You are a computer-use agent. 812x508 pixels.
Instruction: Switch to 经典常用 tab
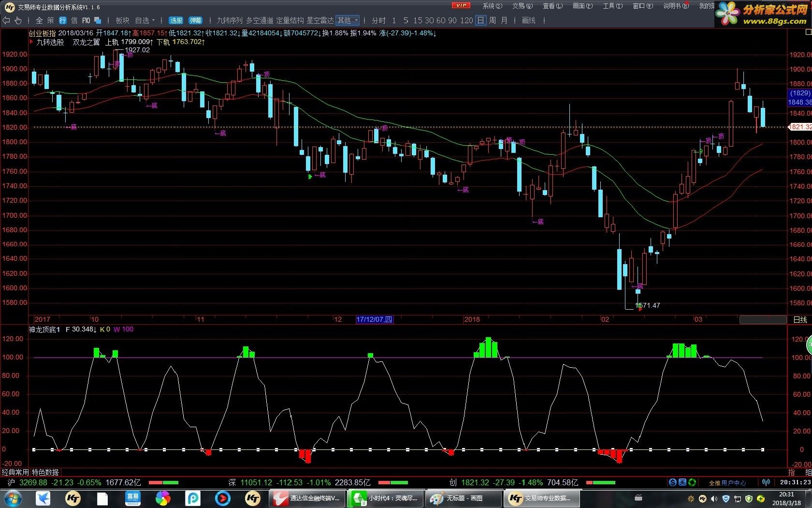pyautogui.click(x=15, y=472)
